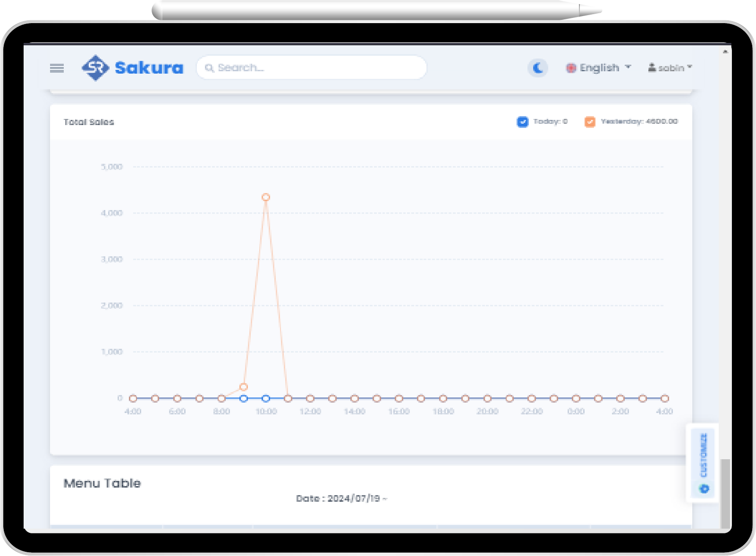Screen dimensions: 756x556
Task: Click the search magnifier icon
Action: [209, 68]
